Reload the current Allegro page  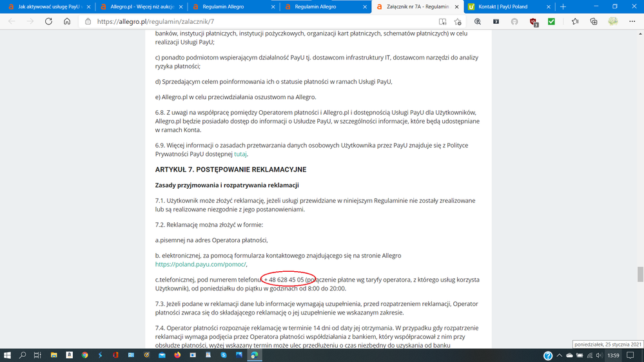click(x=48, y=21)
